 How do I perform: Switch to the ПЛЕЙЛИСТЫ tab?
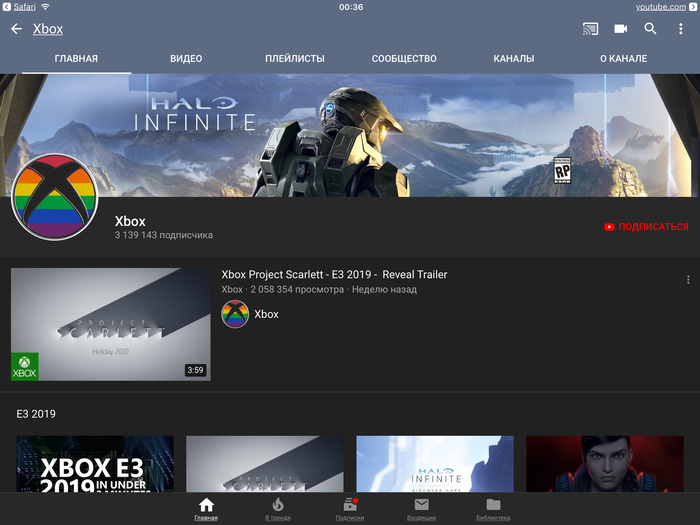pyautogui.click(x=295, y=59)
